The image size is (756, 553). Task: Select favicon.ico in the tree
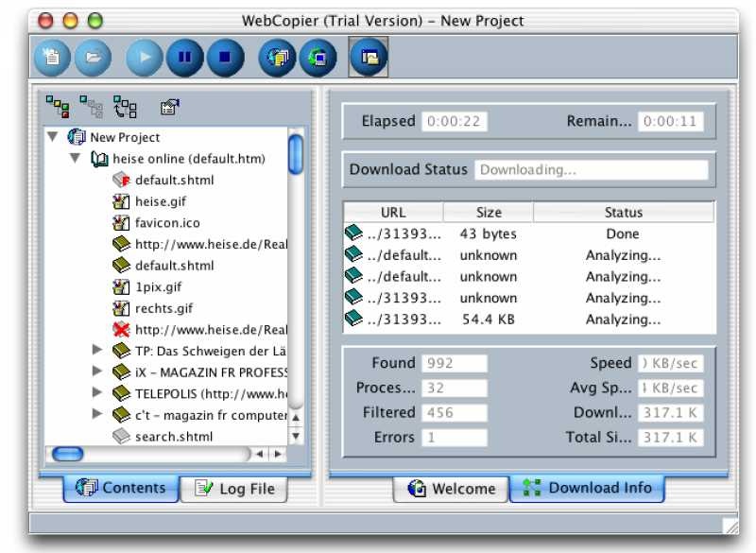[167, 223]
